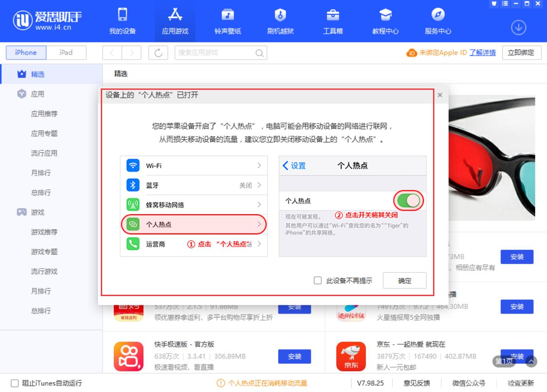Check the 此设备不再提示 checkbox
This screenshot has height=392, width=547.
point(318,280)
